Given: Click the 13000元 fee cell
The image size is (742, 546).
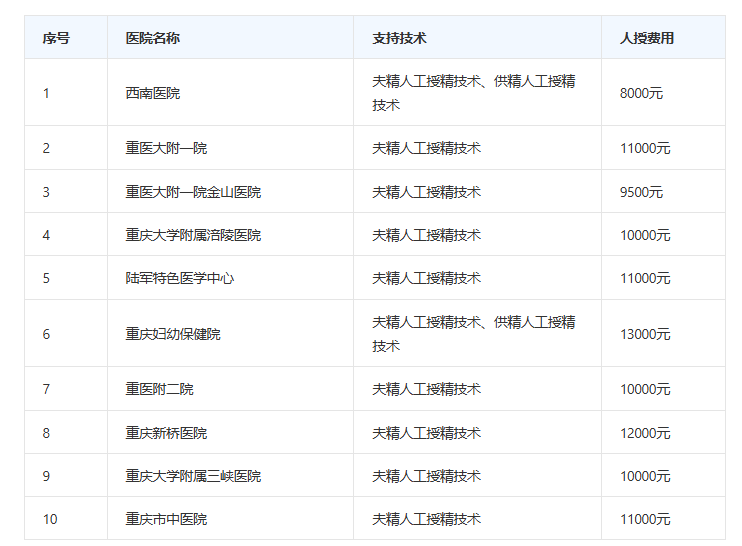Looking at the screenshot, I should coord(645,334).
